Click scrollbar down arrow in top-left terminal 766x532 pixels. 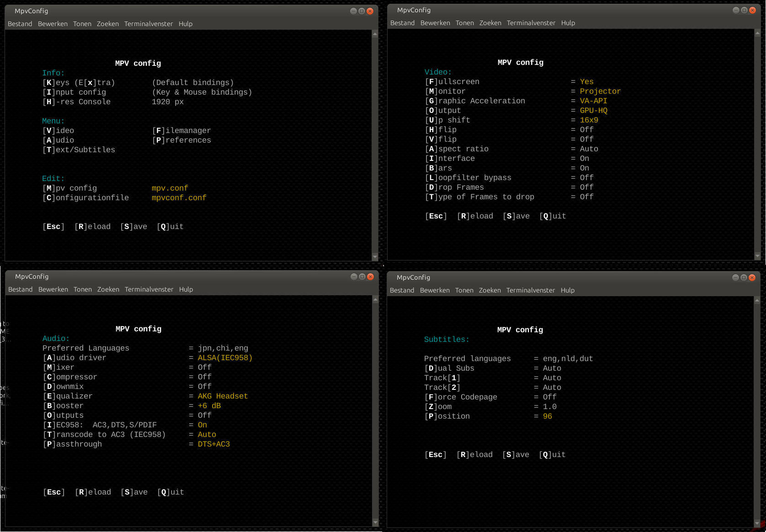pyautogui.click(x=375, y=257)
